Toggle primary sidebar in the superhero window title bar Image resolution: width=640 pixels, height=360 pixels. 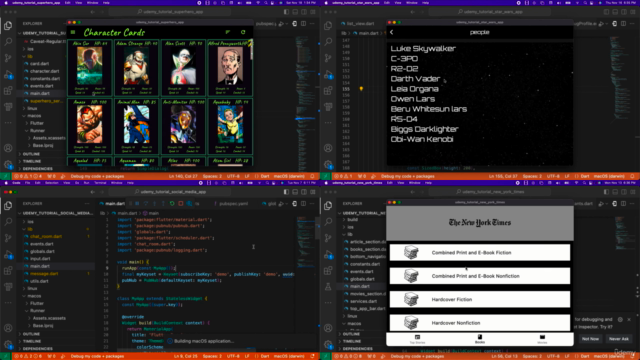(x=286, y=12)
